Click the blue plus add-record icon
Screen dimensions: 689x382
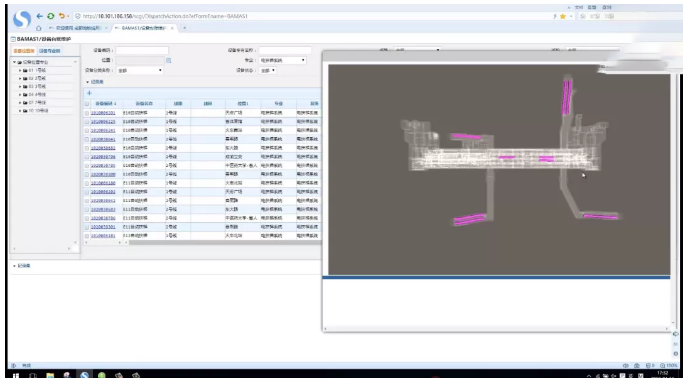click(89, 93)
